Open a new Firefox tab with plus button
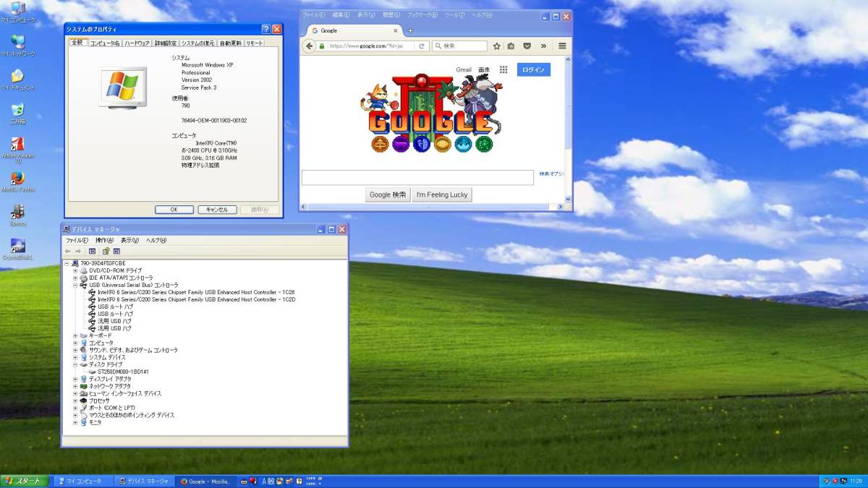868x488 pixels. pyautogui.click(x=410, y=30)
